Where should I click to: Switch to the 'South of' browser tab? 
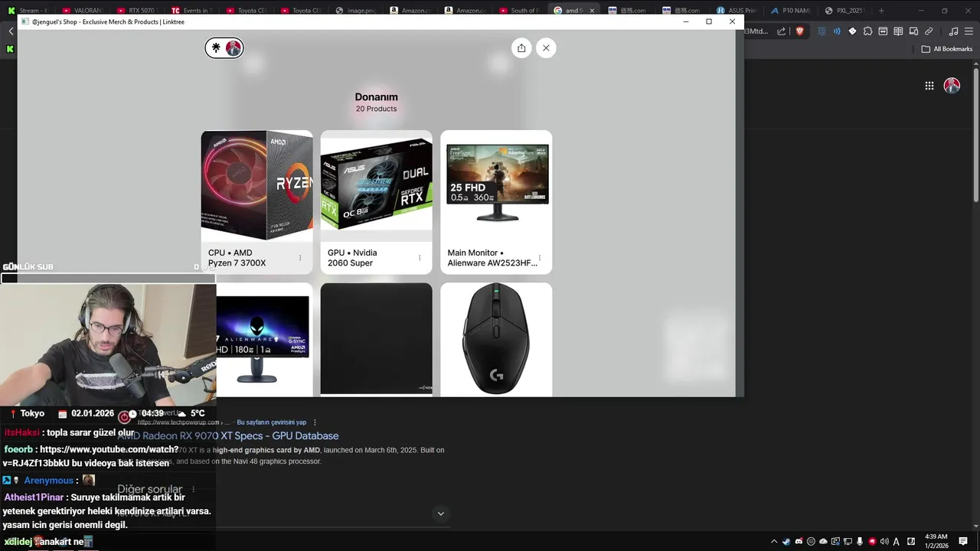tap(518, 11)
